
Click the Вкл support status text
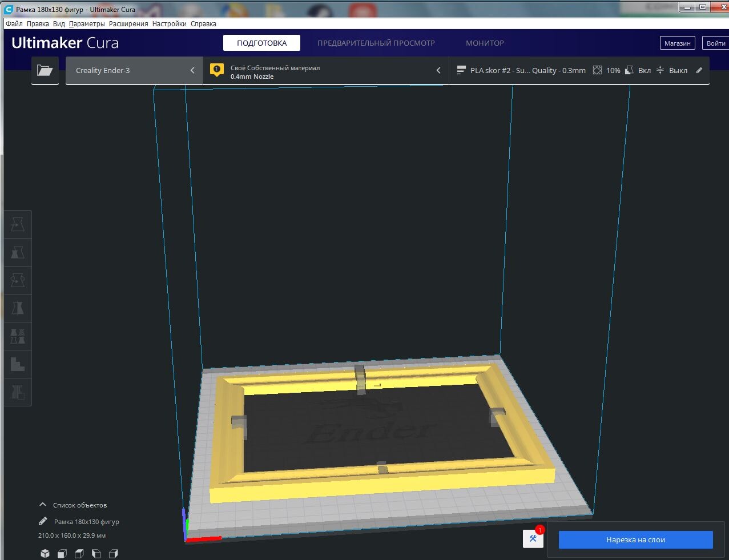click(x=645, y=70)
